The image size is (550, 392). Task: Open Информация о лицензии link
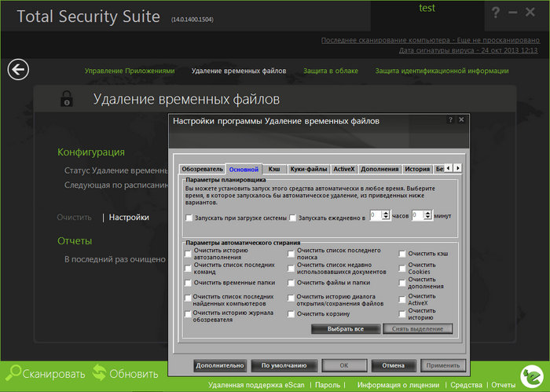point(398,385)
